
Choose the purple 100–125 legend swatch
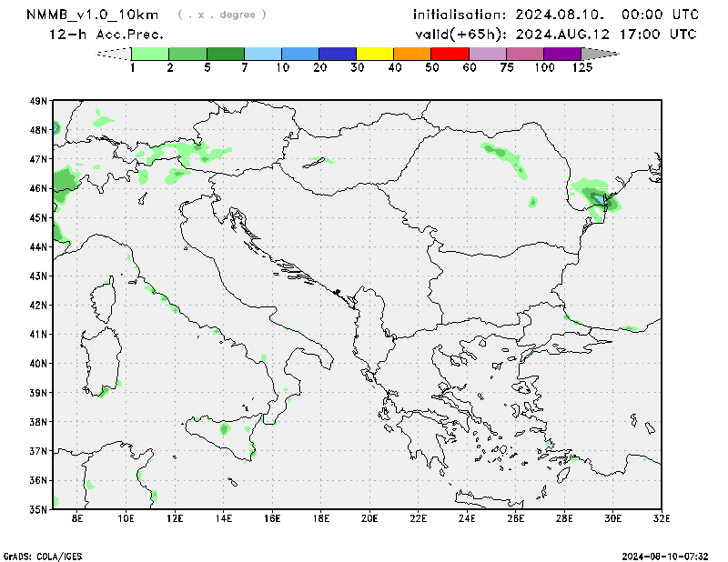pyautogui.click(x=561, y=54)
